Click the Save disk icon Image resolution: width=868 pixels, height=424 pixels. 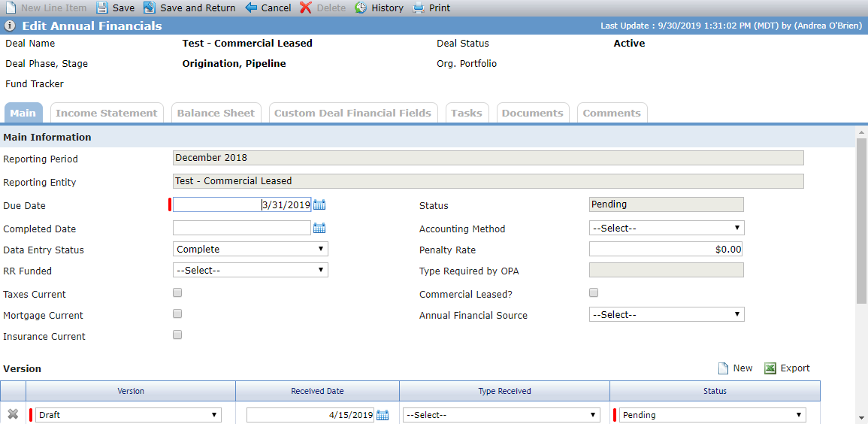point(101,8)
